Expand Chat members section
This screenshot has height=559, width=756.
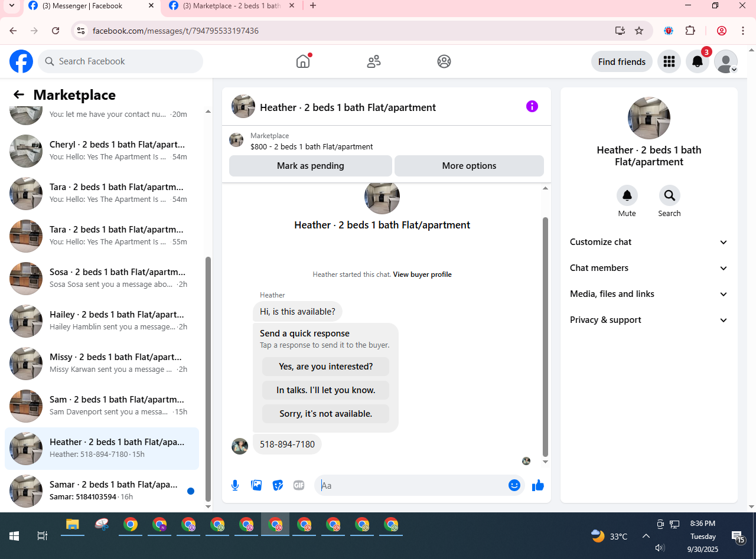(649, 268)
